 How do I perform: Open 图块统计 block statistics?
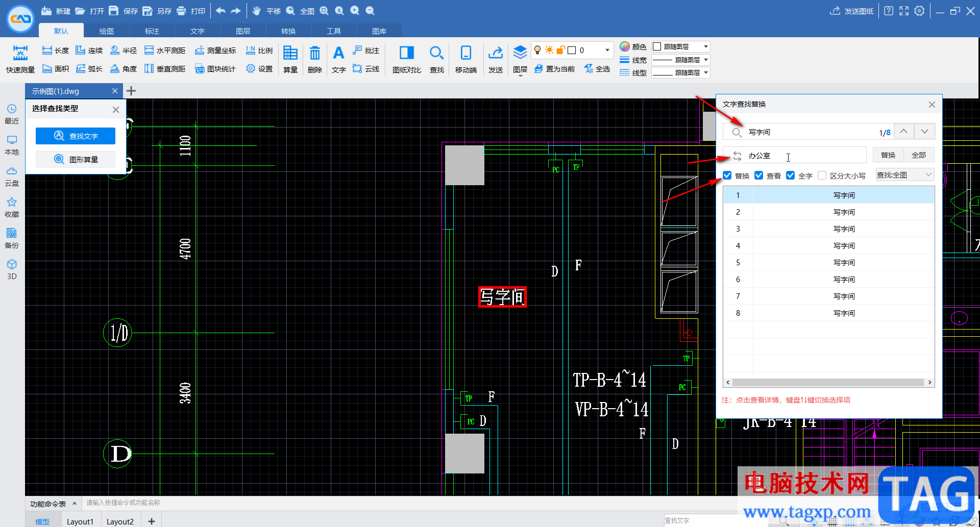215,69
